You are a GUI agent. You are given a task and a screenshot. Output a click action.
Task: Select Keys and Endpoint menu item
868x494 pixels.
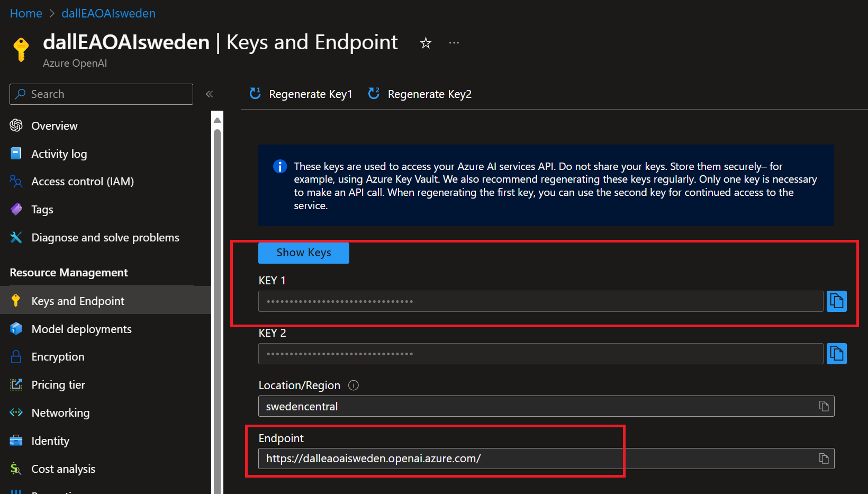[x=106, y=301]
